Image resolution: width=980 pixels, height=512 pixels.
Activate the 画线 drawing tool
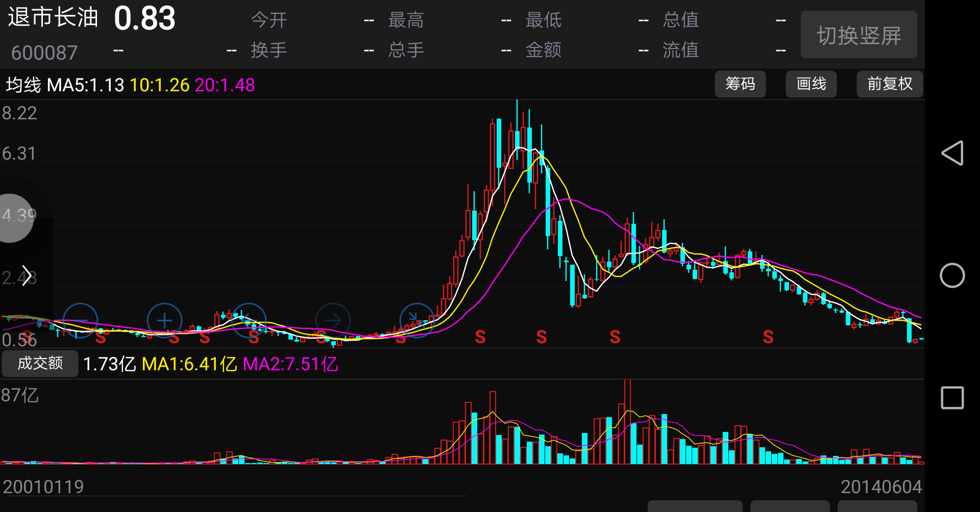pos(811,84)
